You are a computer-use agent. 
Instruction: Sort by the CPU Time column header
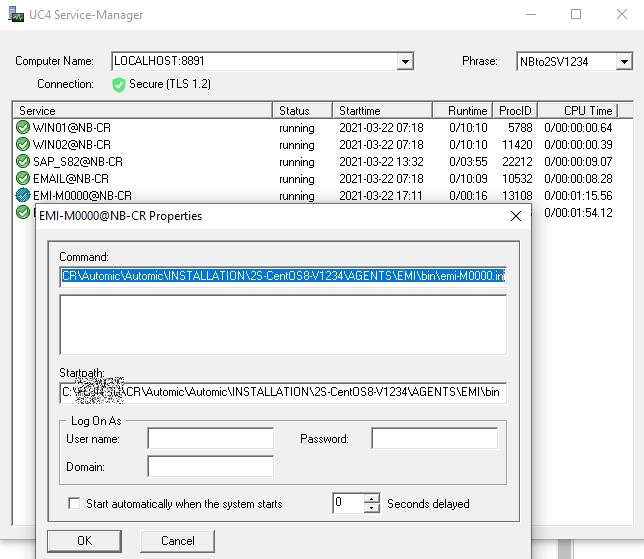578,110
